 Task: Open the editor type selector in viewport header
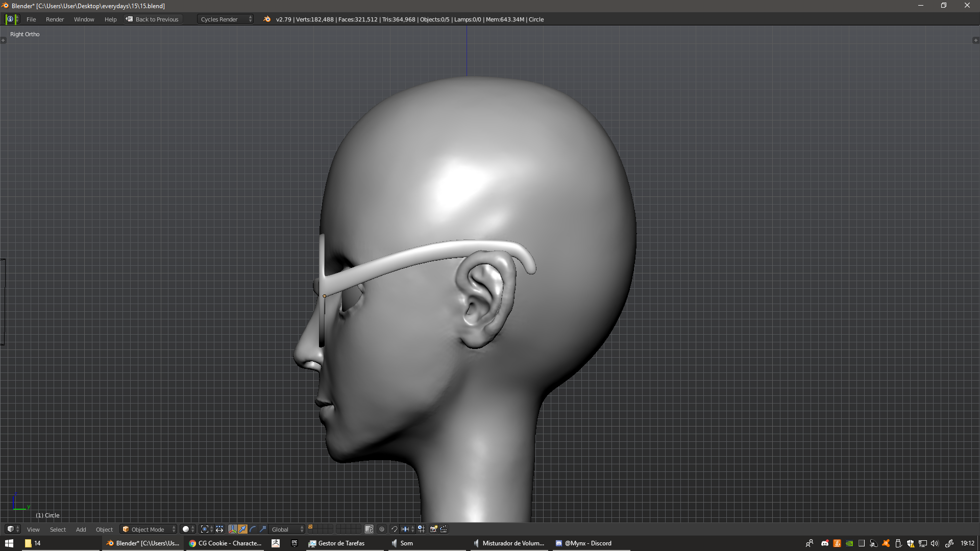click(13, 529)
